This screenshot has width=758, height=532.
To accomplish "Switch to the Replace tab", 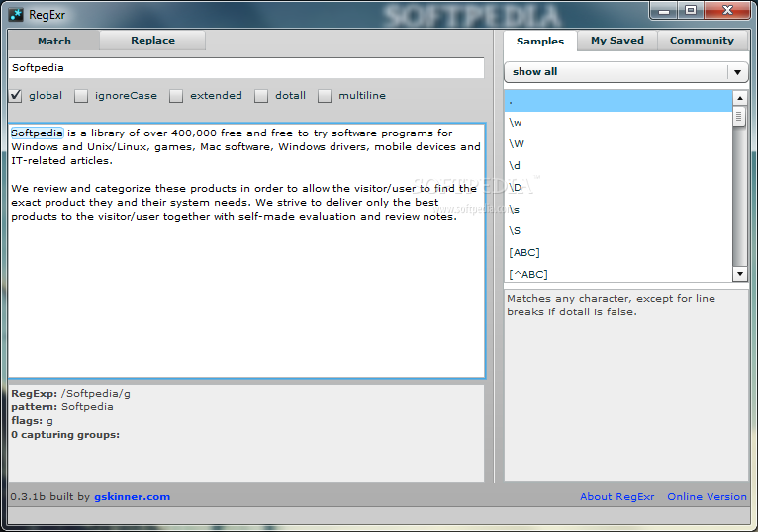I will (x=152, y=41).
